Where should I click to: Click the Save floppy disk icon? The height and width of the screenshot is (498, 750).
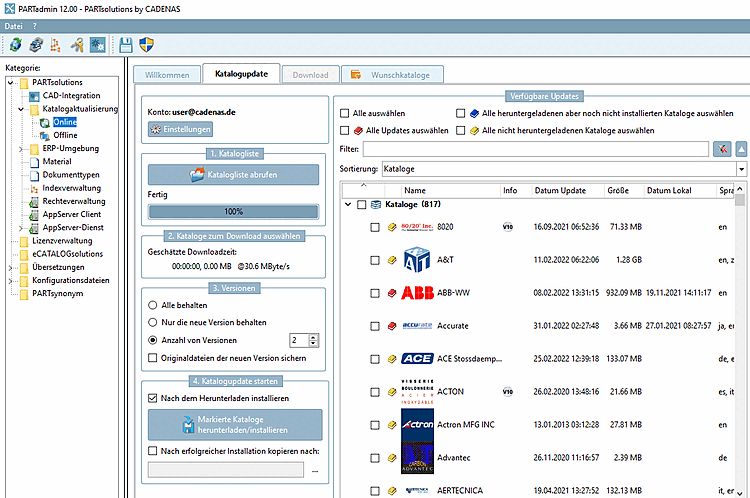click(126, 45)
